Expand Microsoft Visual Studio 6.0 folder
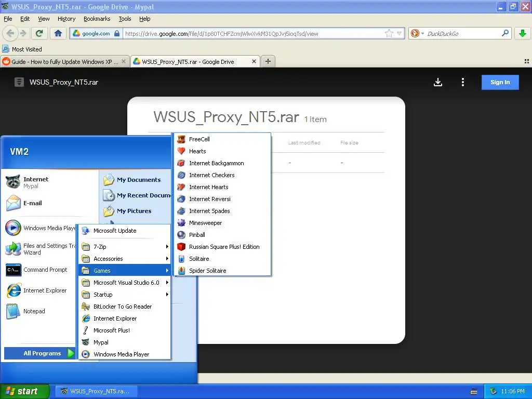 click(125, 283)
